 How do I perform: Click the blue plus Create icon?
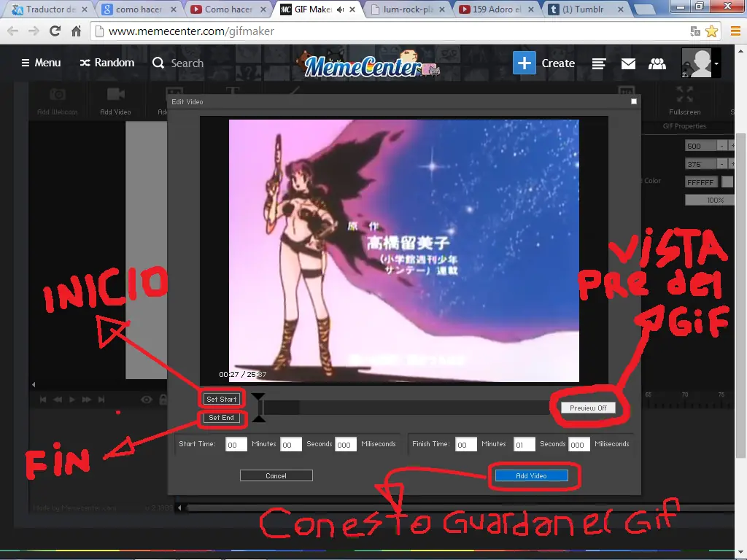tap(524, 63)
